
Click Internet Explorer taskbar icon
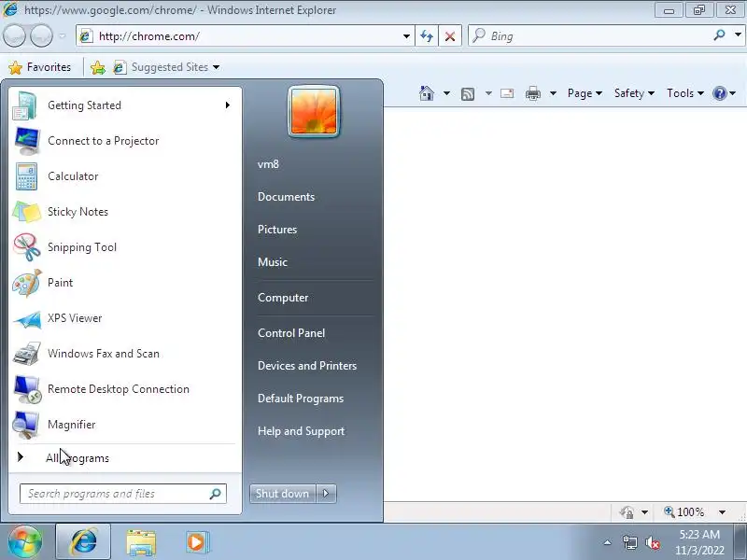(x=83, y=542)
